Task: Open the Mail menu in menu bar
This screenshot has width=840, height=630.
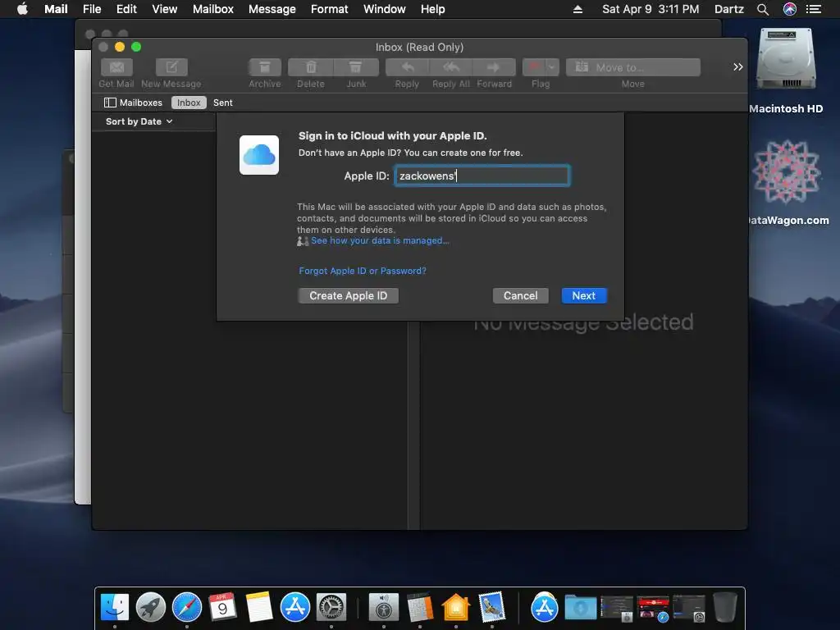Action: pyautogui.click(x=56, y=9)
